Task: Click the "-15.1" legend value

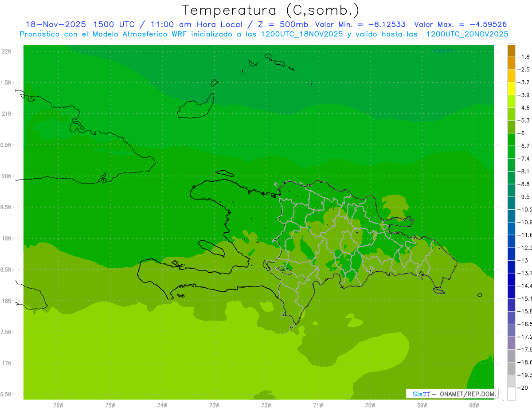Action: [x=524, y=298]
